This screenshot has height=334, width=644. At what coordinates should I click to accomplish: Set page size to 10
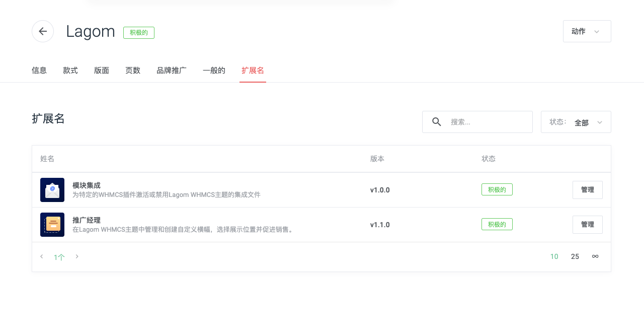coord(554,256)
